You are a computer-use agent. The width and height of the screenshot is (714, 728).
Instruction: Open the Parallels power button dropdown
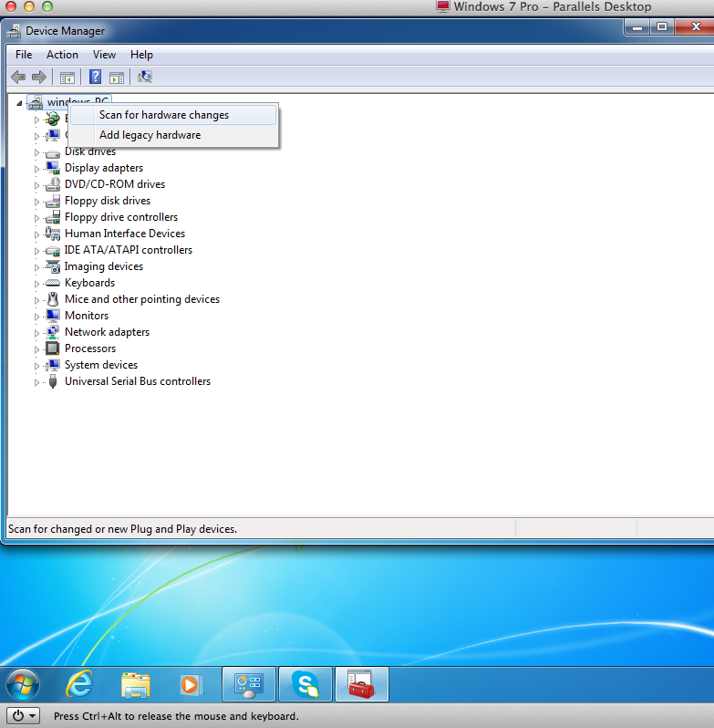click(x=23, y=715)
